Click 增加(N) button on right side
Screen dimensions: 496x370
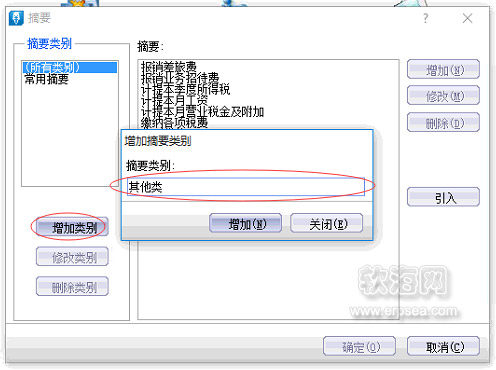(443, 69)
